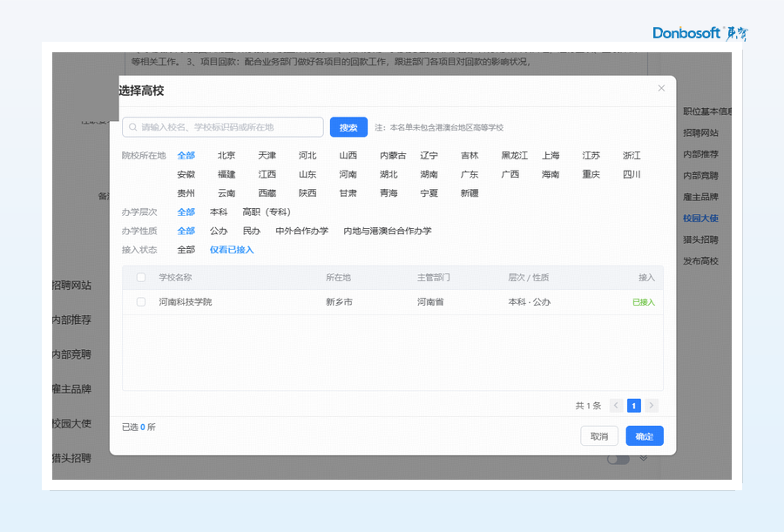Expand the chevron beside the background toggle

coord(644,458)
